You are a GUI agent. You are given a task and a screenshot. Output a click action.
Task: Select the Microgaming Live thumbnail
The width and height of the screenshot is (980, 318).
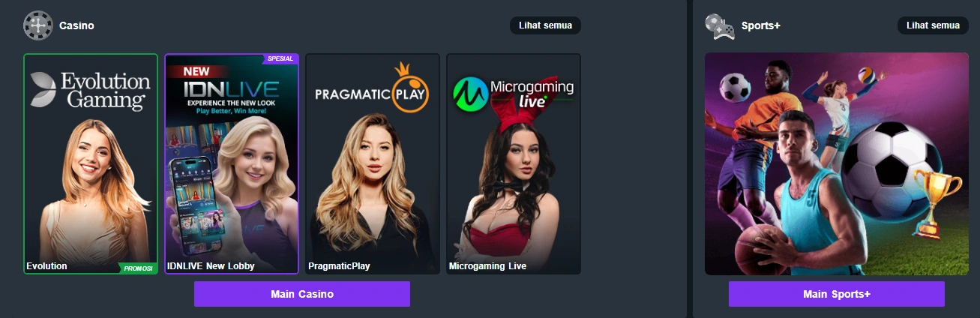pos(514,163)
